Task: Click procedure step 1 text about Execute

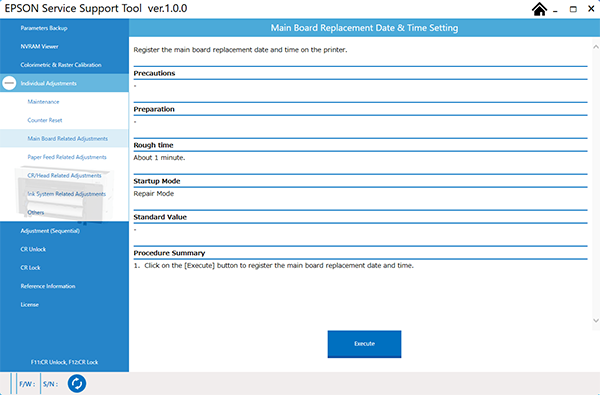Action: click(274, 266)
